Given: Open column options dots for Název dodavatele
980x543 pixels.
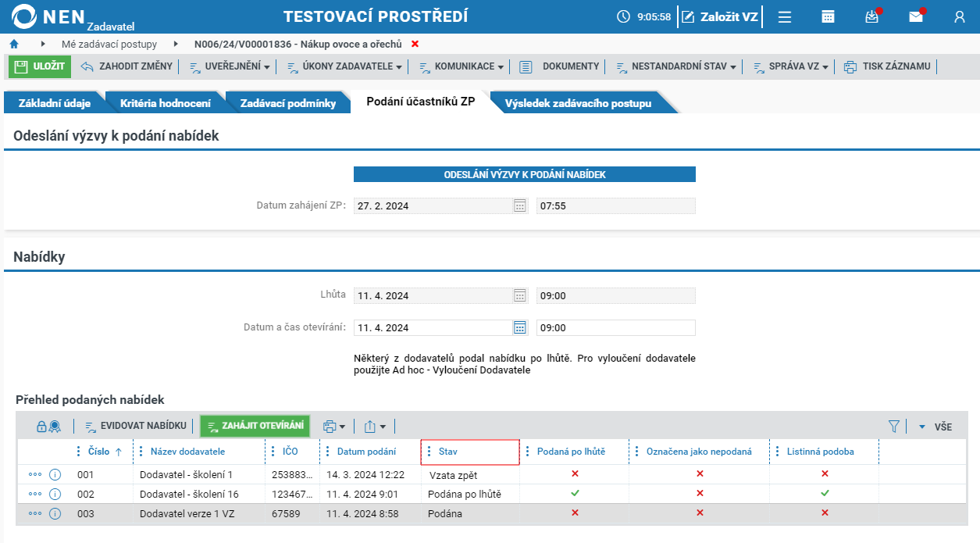Looking at the screenshot, I should click(x=141, y=452).
